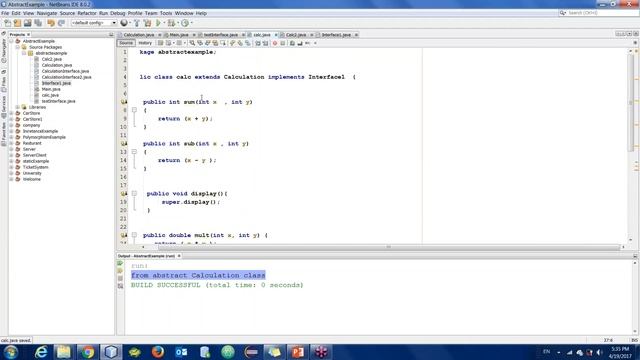Collapse the Source Packages node
Screen dimensions: 640x360
pyautogui.click(x=18, y=47)
